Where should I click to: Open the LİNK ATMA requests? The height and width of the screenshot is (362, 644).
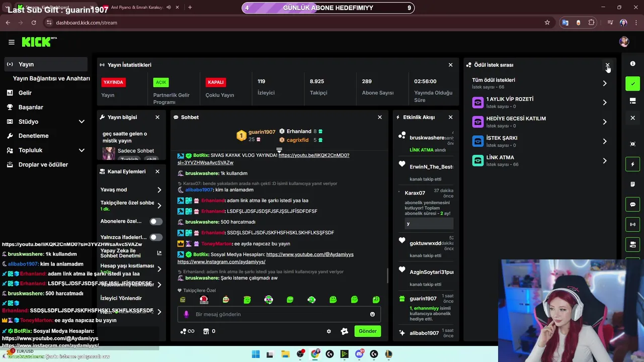pyautogui.click(x=540, y=160)
